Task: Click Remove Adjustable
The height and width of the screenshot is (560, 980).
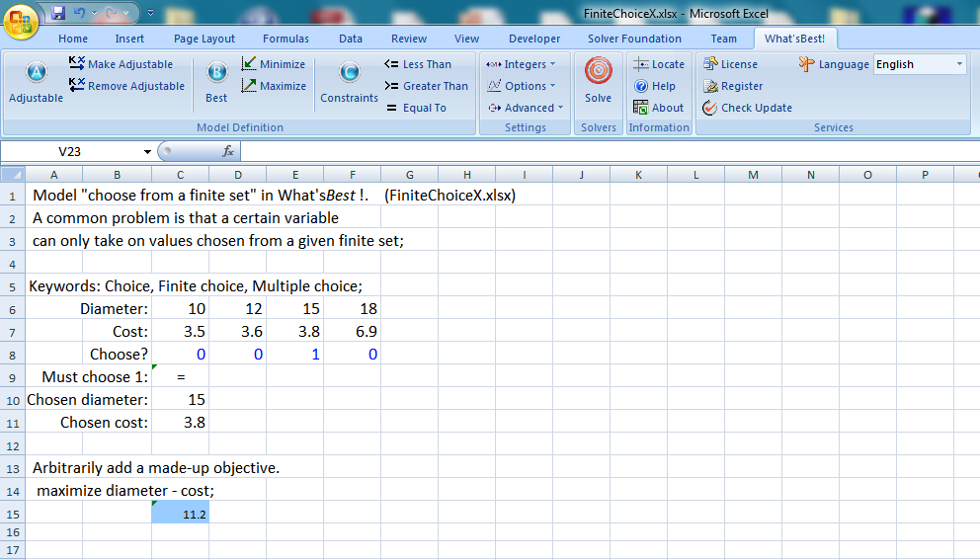Action: [x=126, y=86]
